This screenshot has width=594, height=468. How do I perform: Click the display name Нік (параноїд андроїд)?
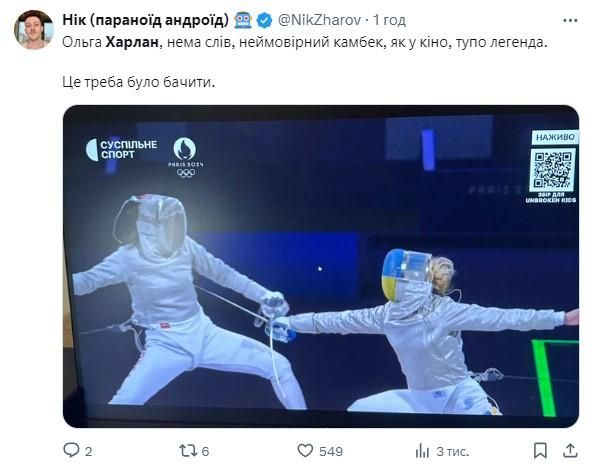145,20
